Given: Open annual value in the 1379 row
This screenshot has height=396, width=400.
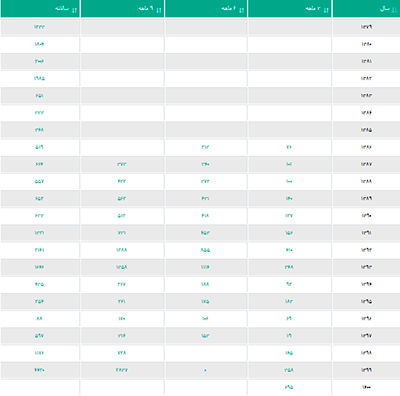Looking at the screenshot, I should [x=39, y=27].
